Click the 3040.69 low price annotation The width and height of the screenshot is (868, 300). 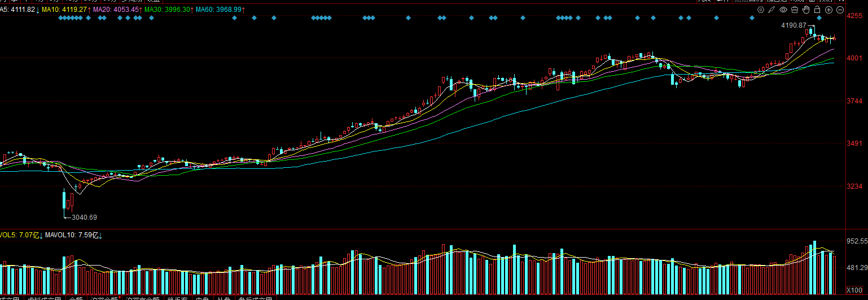[84, 217]
